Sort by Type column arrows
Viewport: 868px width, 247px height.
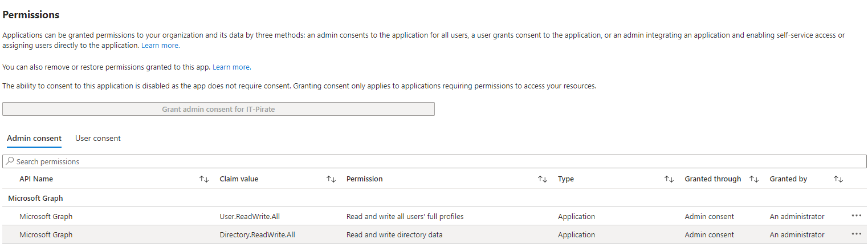coord(669,179)
